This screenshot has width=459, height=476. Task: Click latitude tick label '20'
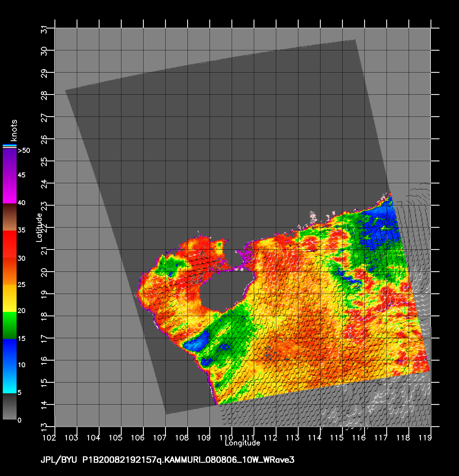tap(44, 273)
